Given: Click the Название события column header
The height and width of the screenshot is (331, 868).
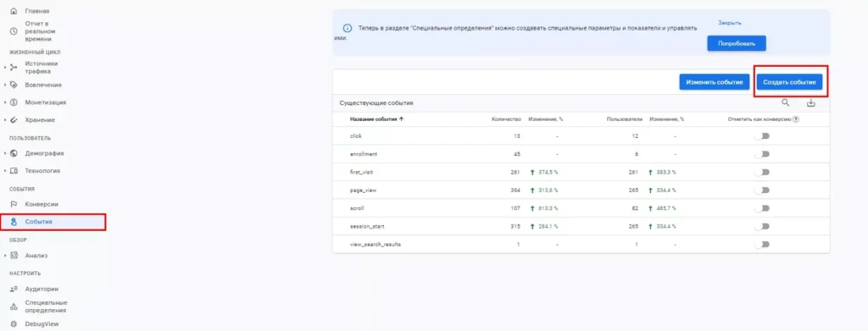Looking at the screenshot, I should [373, 119].
